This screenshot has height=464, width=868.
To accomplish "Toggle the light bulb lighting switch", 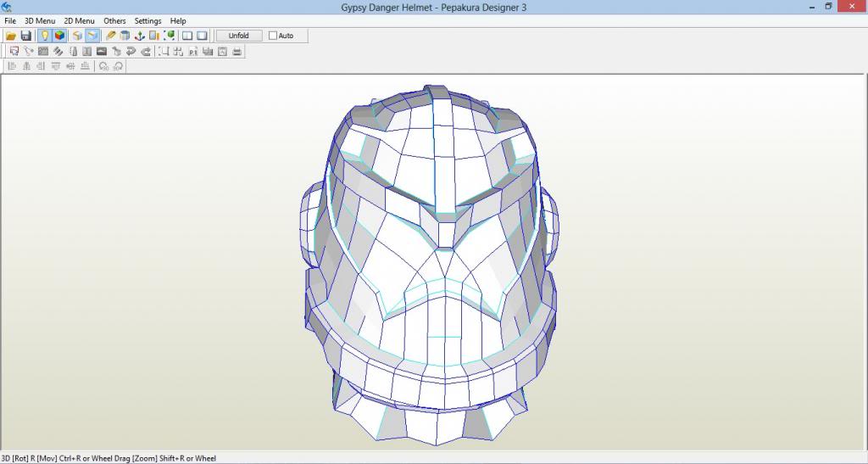I will tap(44, 36).
